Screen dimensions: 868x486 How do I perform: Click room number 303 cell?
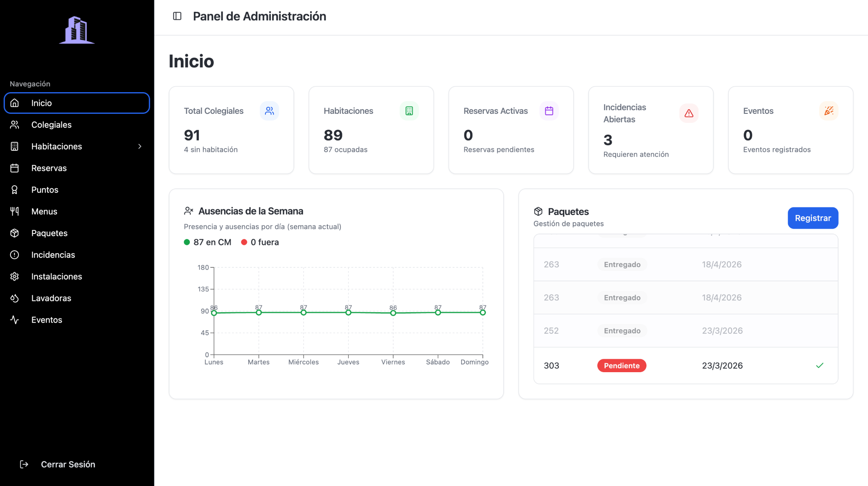pyautogui.click(x=551, y=365)
